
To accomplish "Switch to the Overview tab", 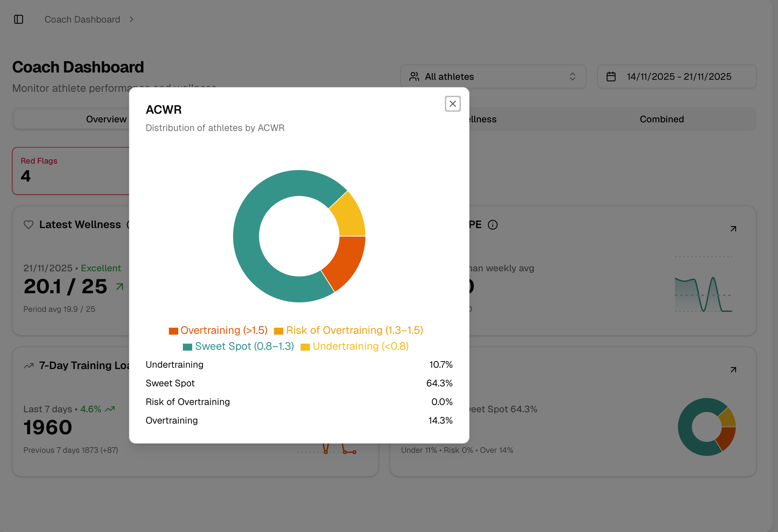I will (x=106, y=119).
